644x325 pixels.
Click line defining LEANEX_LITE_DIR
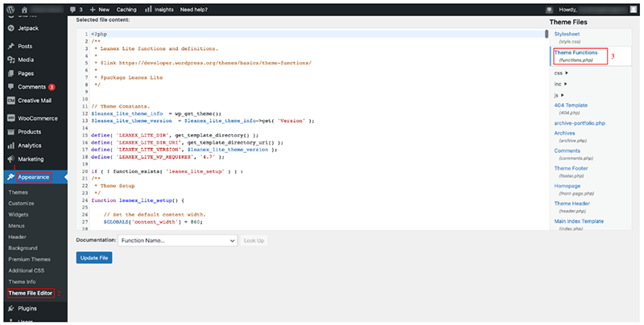175,135
